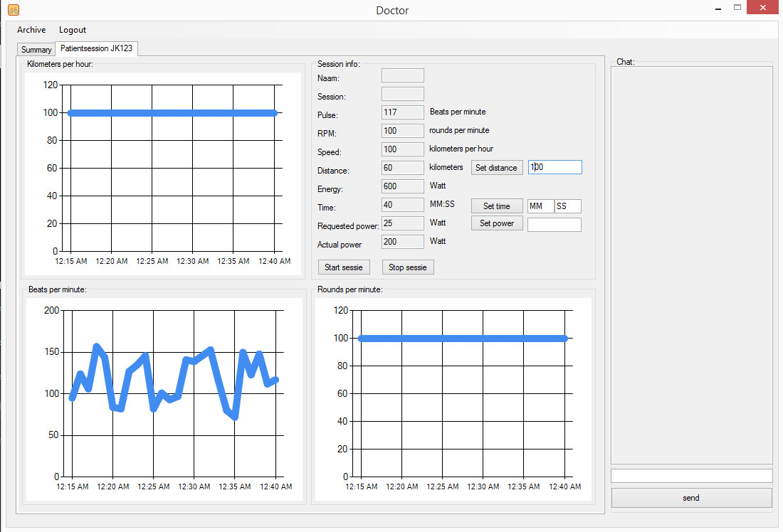Maximize the Doctor window

[737, 8]
